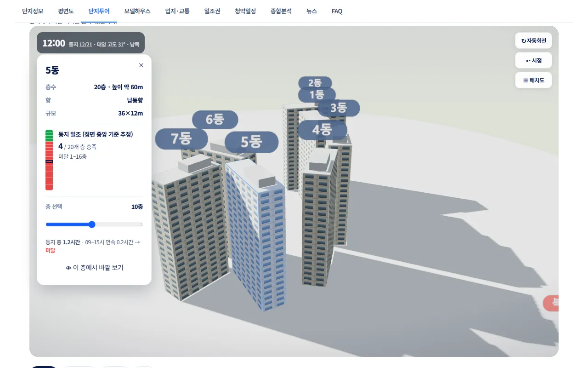
Task: Click the 동지 일조 heading text
Action: tap(96, 134)
